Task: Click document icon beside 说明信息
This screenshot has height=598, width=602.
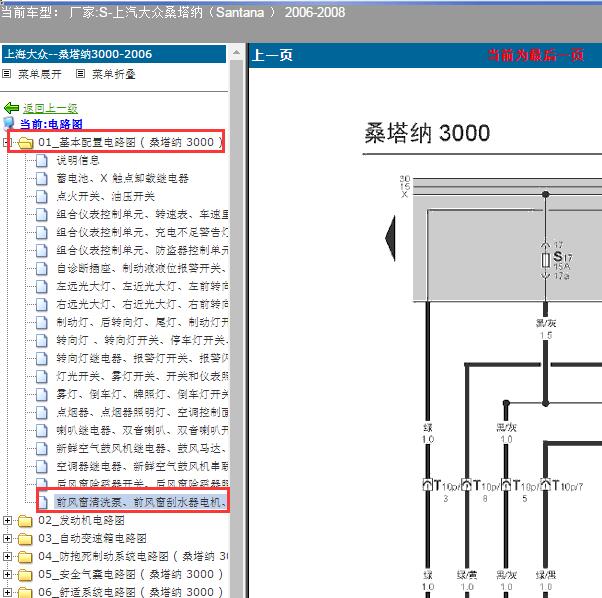Action: 41,160
